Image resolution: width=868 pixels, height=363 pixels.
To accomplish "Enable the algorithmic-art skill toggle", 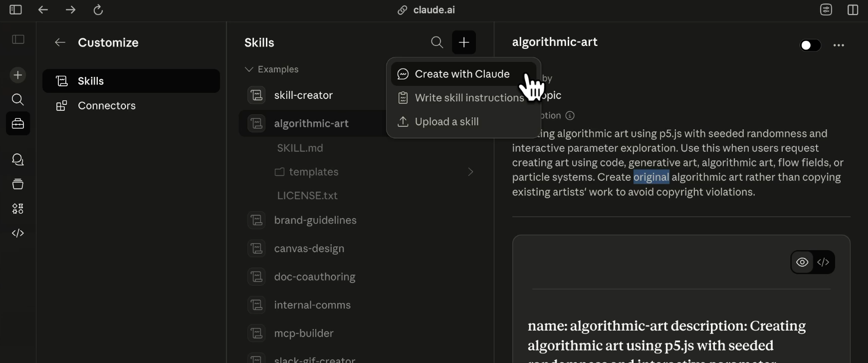I will pos(810,45).
